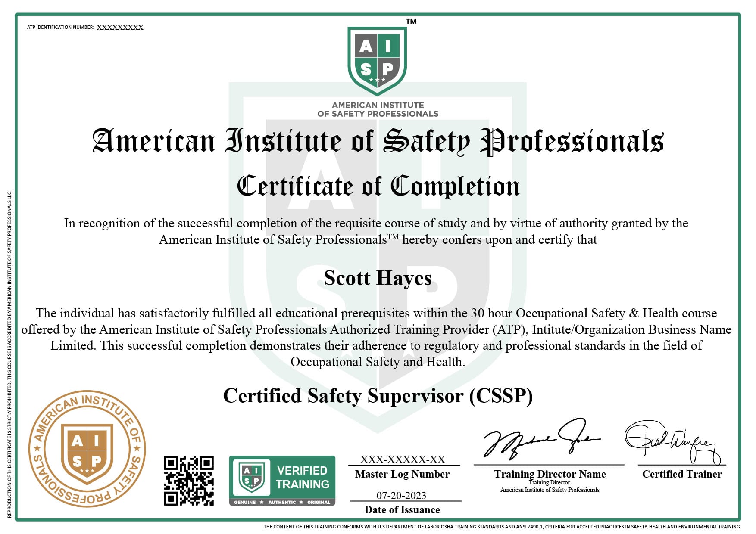
Task: Select the Certified Safety Supervisor (CSSP) title
Action: coord(378,396)
